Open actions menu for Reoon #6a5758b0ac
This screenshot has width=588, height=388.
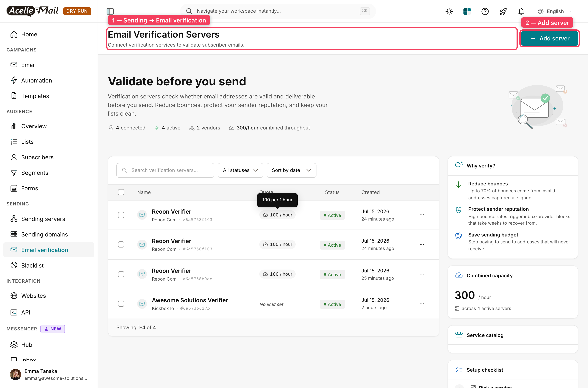tap(422, 274)
